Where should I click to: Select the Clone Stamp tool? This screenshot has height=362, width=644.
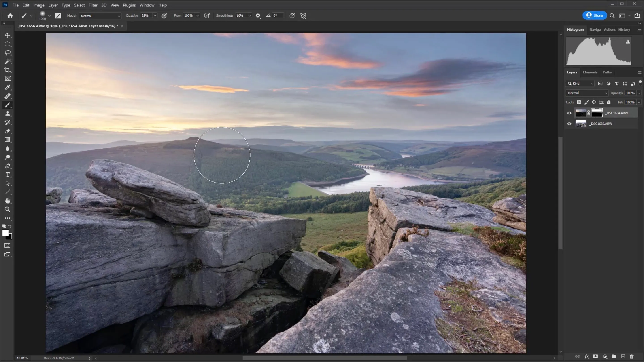(x=8, y=114)
